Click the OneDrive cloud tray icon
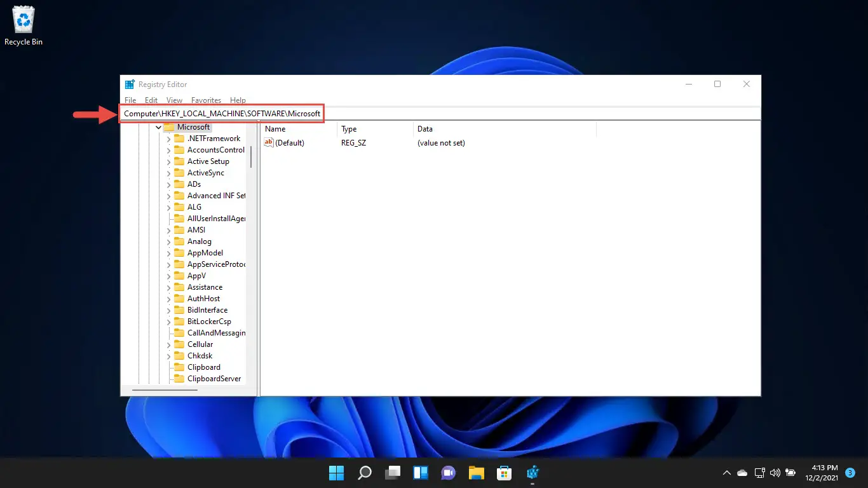The width and height of the screenshot is (868, 488). pyautogui.click(x=742, y=473)
